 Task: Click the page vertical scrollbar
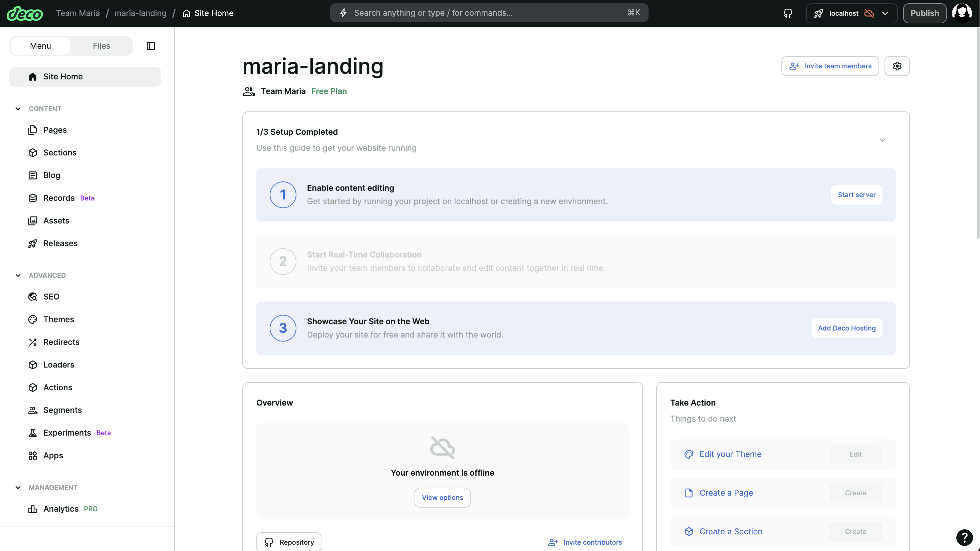point(978,133)
